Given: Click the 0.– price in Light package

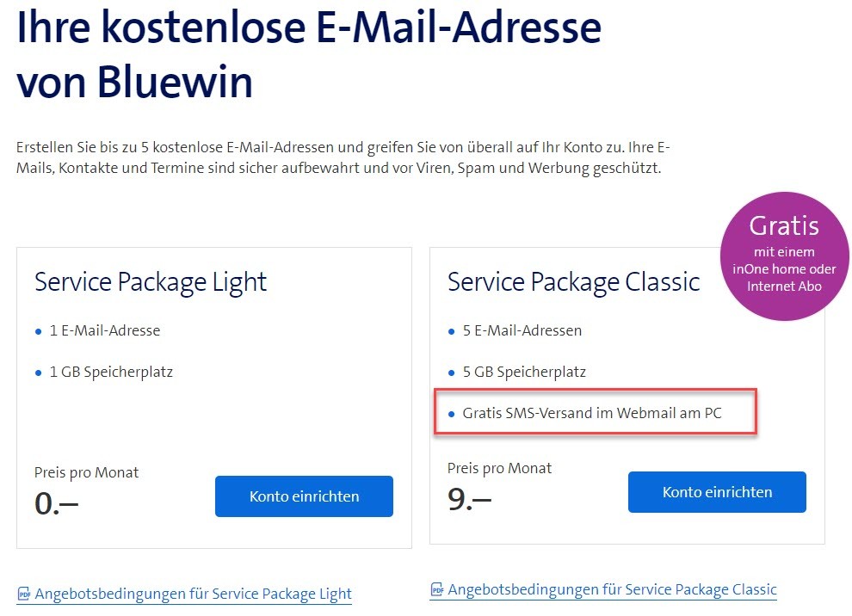Looking at the screenshot, I should click(56, 504).
